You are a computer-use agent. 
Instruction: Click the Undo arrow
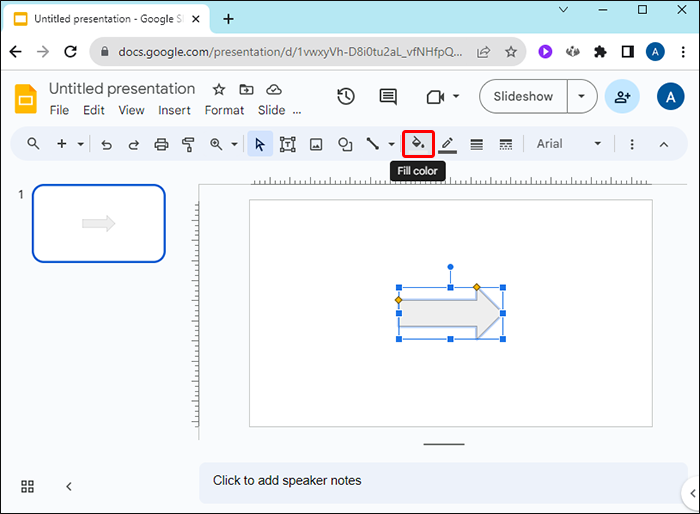(106, 145)
